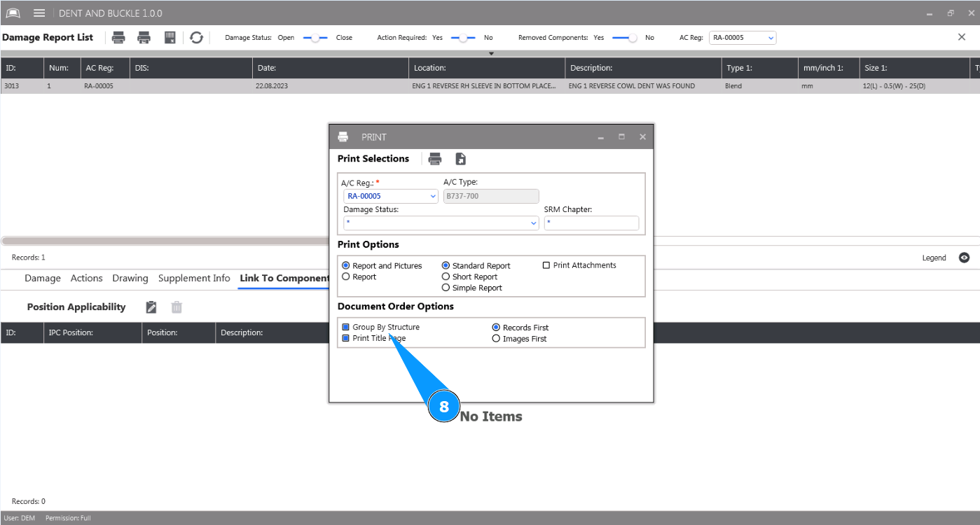
Task: Select the Report and Pictures radio button
Action: 346,266
